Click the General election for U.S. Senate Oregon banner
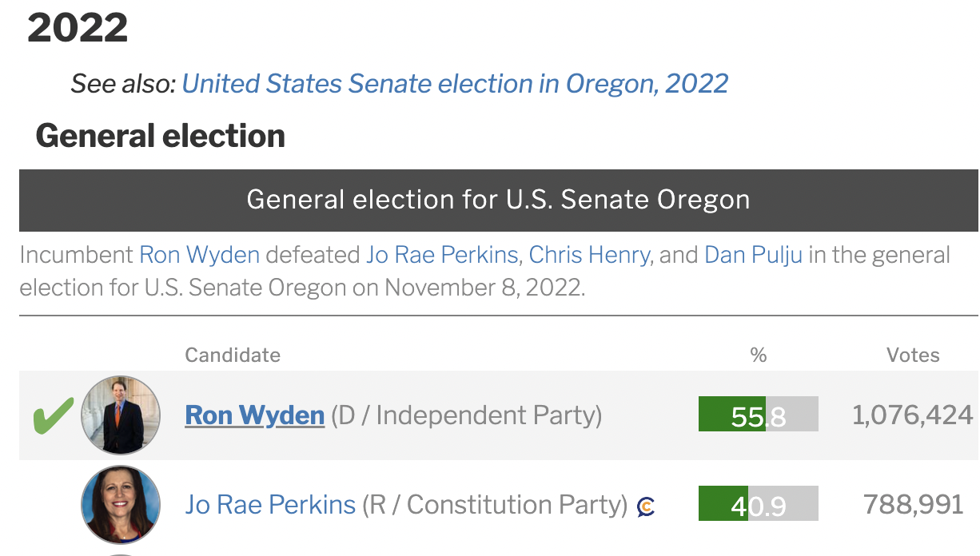Image resolution: width=980 pixels, height=556 pixels. pos(499,200)
